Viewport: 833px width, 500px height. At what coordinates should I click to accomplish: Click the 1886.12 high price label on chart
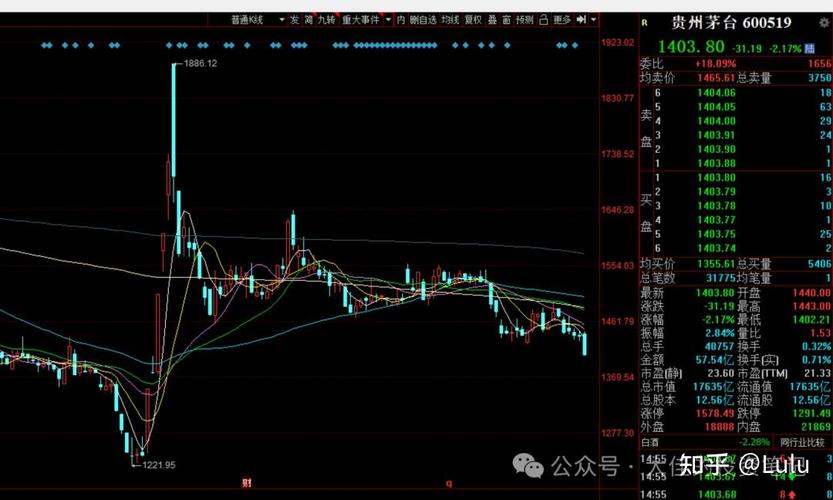tap(200, 63)
